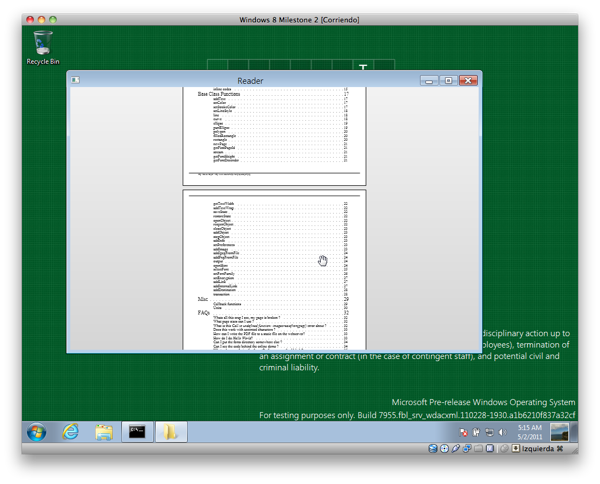600x484 pixels.
Task: Minimize VirtualBox window with yellow button
Action: coord(42,19)
